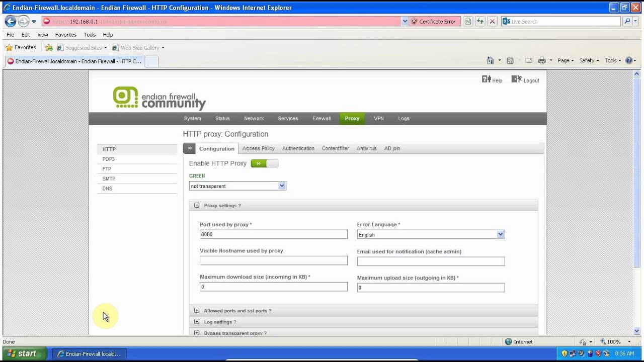644x362 pixels.
Task: Open the Safety dropdown menu
Action: [x=589, y=60]
